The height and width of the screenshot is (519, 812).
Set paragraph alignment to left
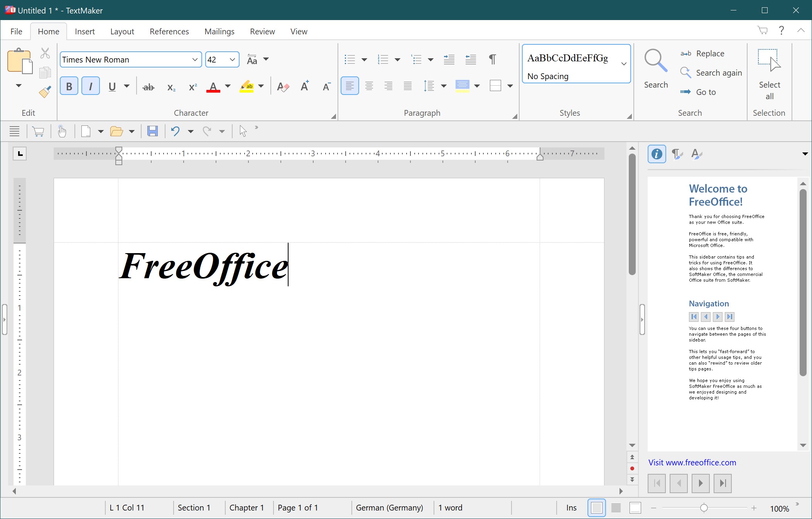coord(350,86)
